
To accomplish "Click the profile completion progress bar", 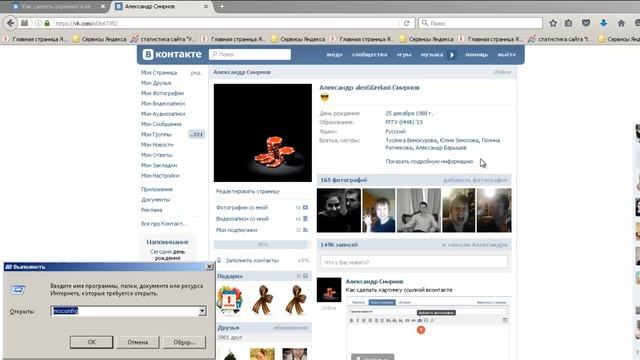I will coord(262,245).
